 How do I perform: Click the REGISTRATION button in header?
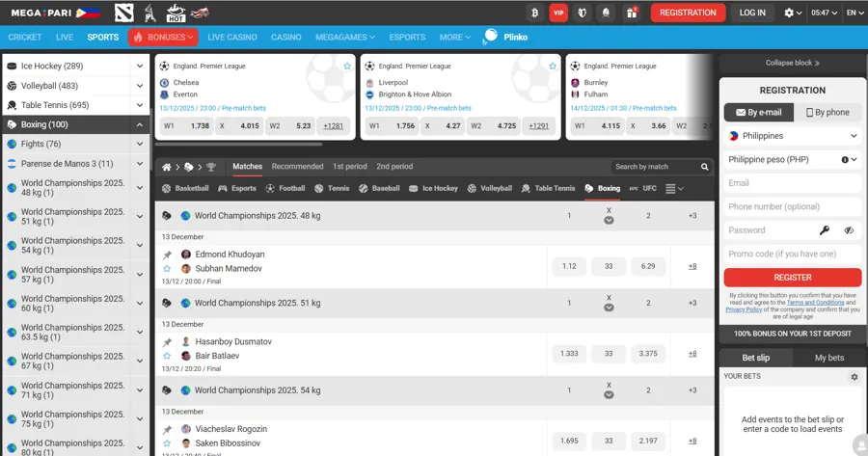(688, 13)
